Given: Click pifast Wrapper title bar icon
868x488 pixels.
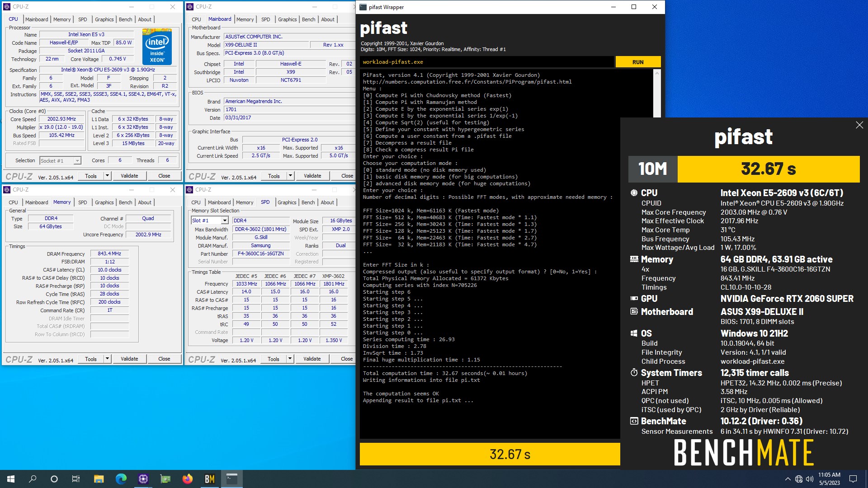Looking at the screenshot, I should click(x=363, y=7).
